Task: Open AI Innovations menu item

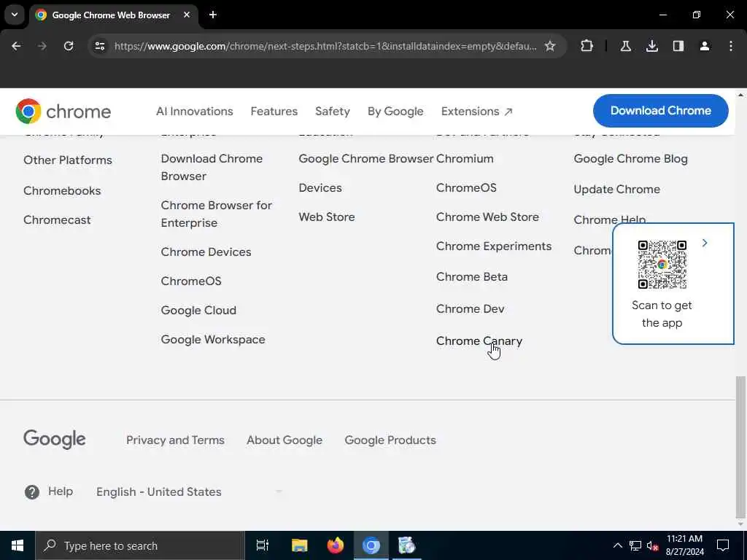Action: (194, 111)
